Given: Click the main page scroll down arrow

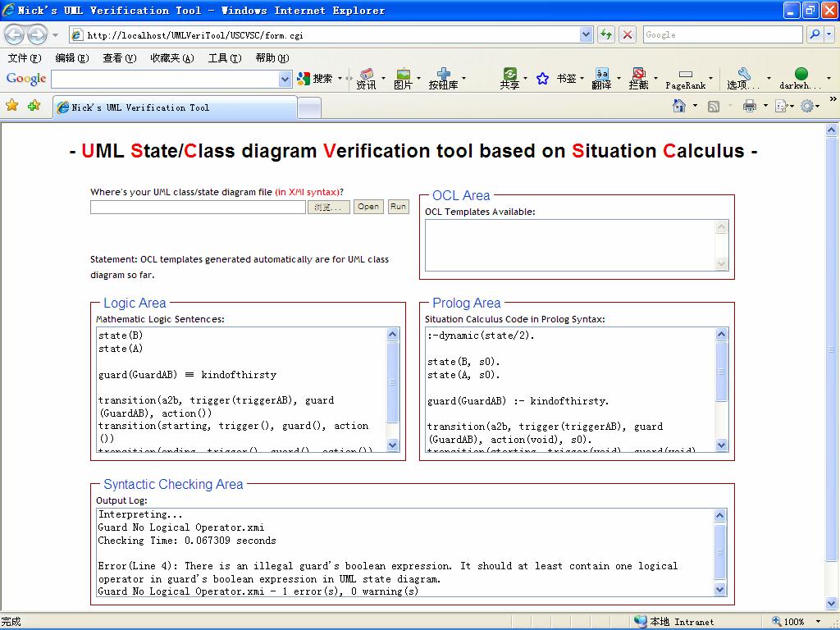Looking at the screenshot, I should pyautogui.click(x=832, y=604).
